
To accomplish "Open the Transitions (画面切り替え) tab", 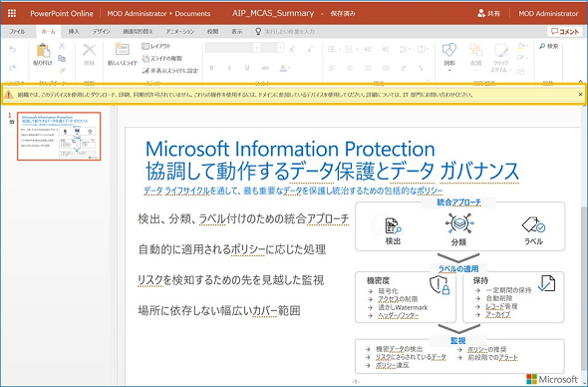I will point(138,32).
